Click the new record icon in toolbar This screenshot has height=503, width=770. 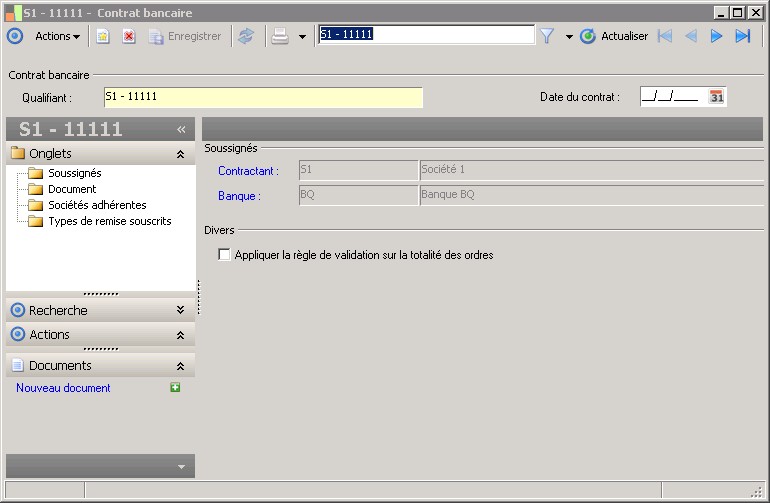(x=103, y=36)
